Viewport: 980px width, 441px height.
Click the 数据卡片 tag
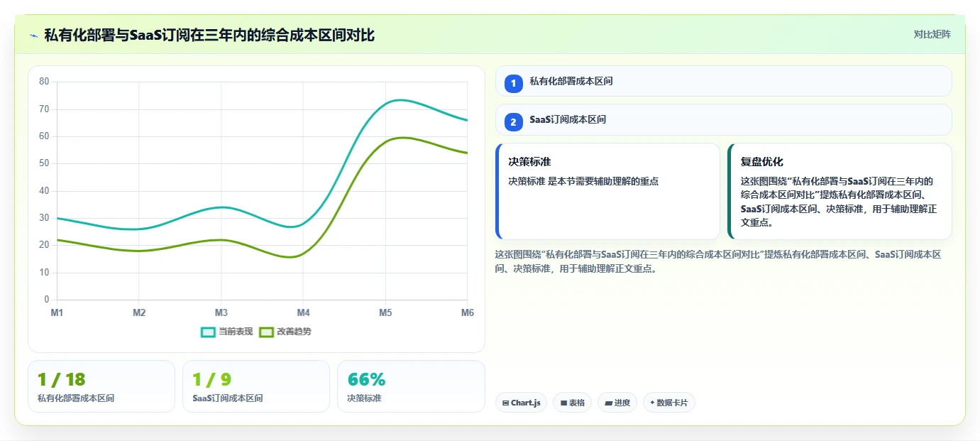point(668,403)
